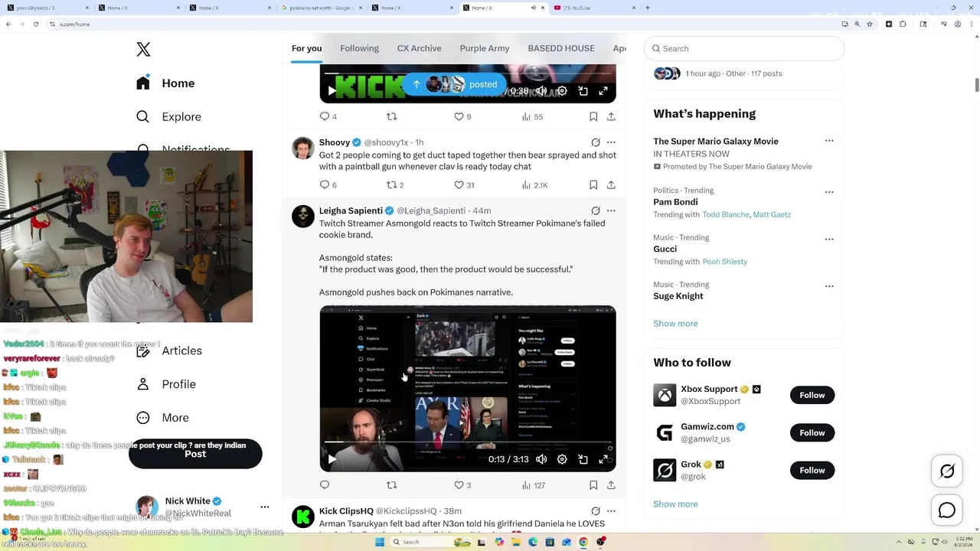Viewport: 980px width, 551px height.
Task: Open Leigha Sapienti profile name
Action: pos(351,210)
